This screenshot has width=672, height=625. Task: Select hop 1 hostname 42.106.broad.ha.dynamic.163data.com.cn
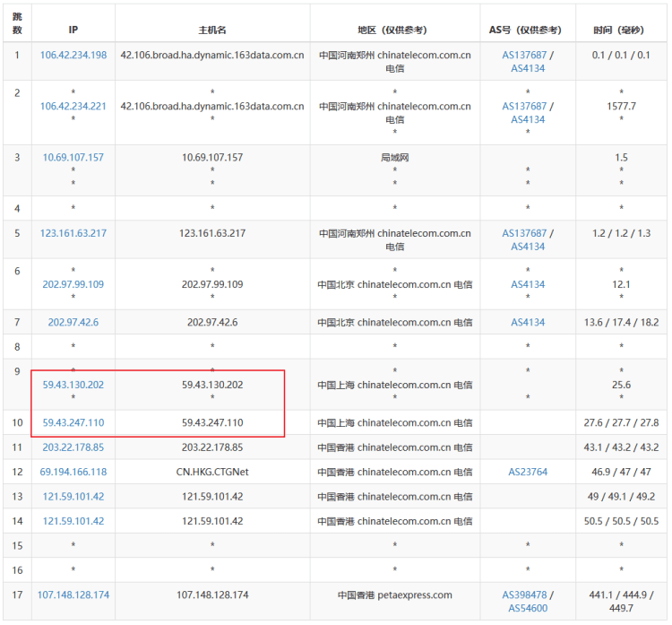212,56
